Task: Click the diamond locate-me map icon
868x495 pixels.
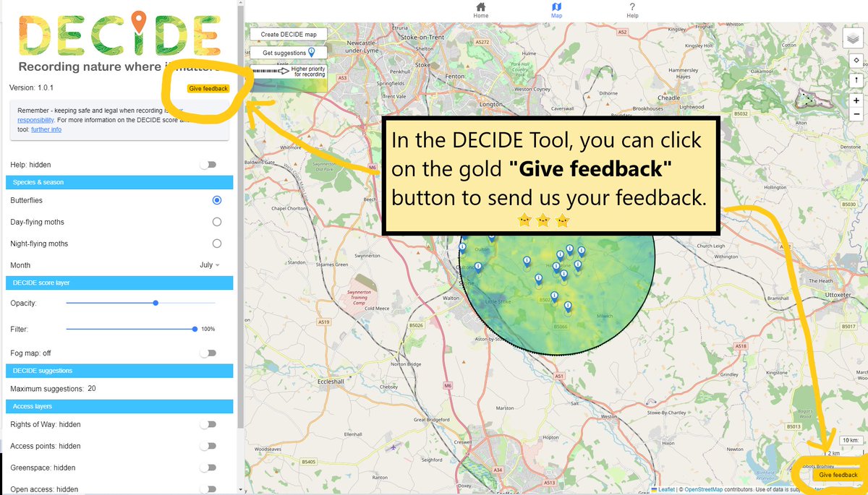Action: pyautogui.click(x=856, y=61)
